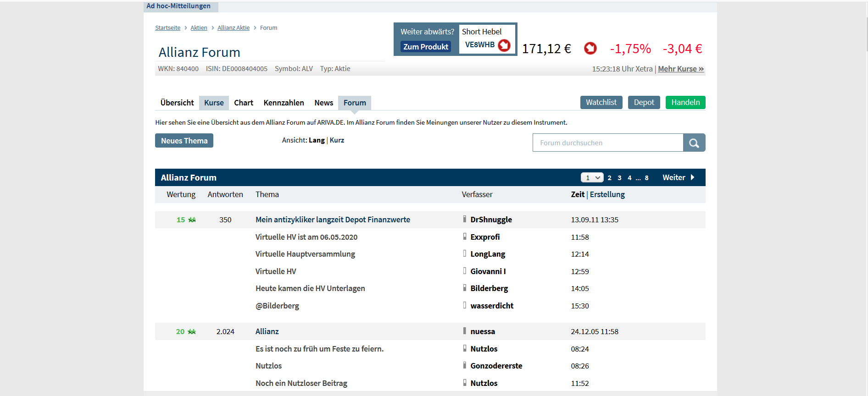Click the user status icon beside nuessa
The image size is (868, 396).
pos(464,331)
